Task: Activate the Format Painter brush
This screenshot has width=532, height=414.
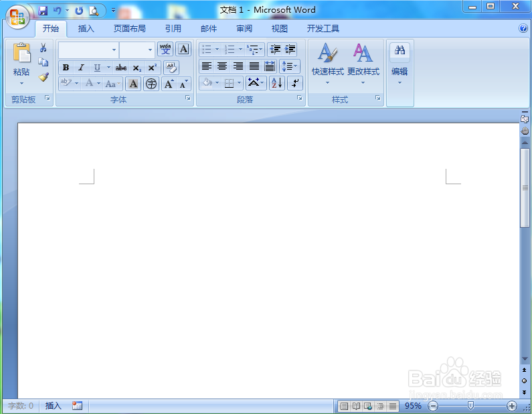Action: (43, 77)
